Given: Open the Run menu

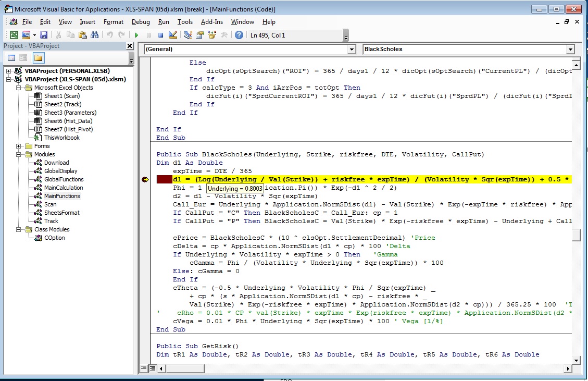Looking at the screenshot, I should click(x=164, y=22).
